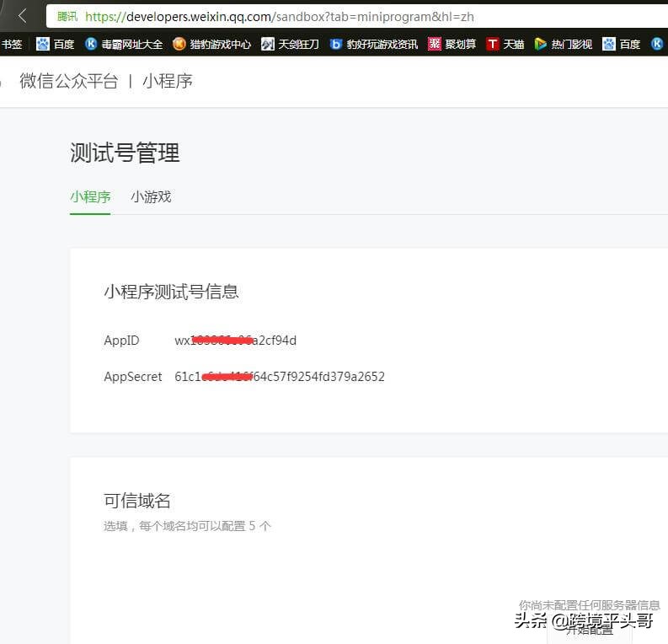Click the 小程序 header title
The image size is (668, 644).
coord(168,81)
